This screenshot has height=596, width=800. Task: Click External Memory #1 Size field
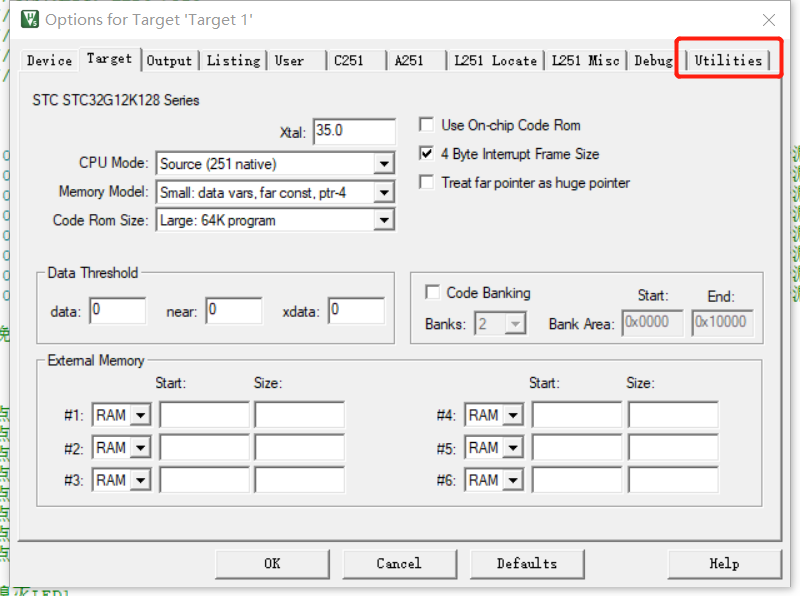click(300, 414)
